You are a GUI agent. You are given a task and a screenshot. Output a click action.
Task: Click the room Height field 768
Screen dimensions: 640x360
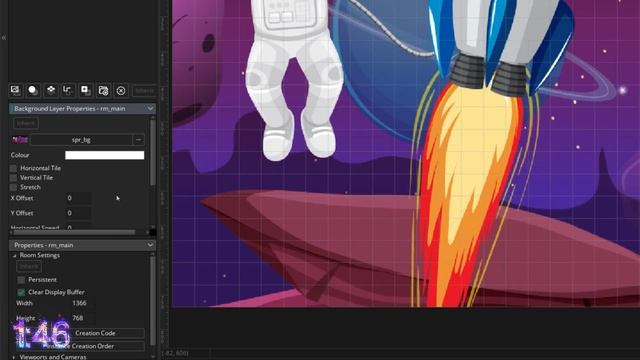click(x=82, y=318)
